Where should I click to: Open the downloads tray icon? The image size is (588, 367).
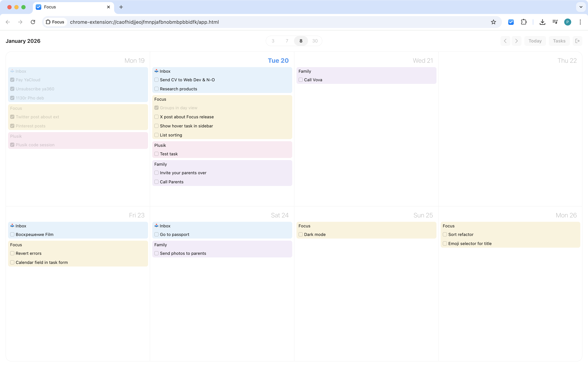click(542, 22)
